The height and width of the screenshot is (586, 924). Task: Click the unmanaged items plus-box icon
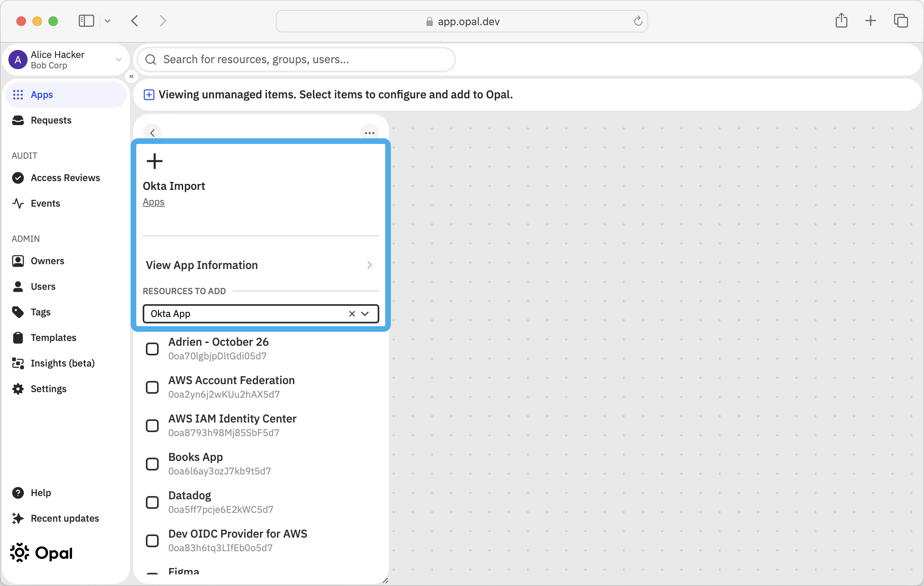149,95
